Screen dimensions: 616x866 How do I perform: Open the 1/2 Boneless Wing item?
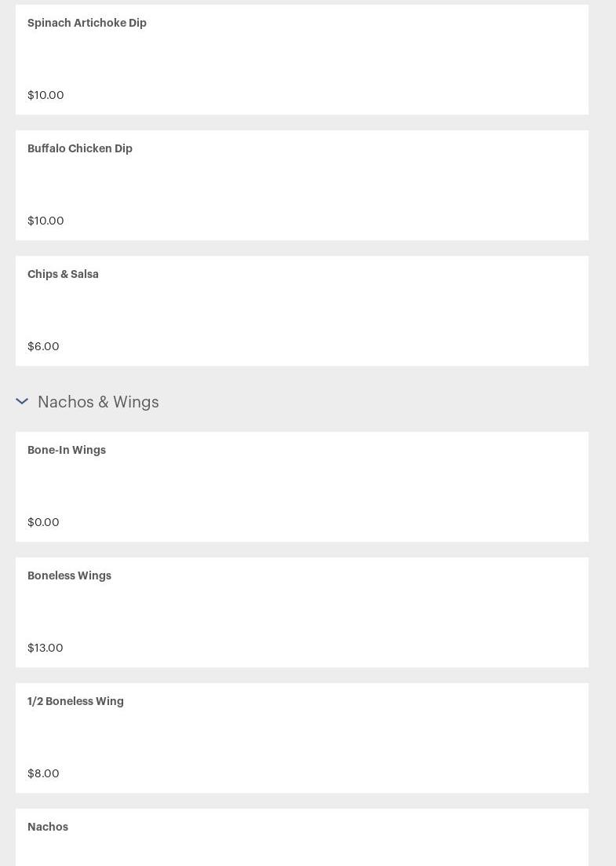pos(302,738)
